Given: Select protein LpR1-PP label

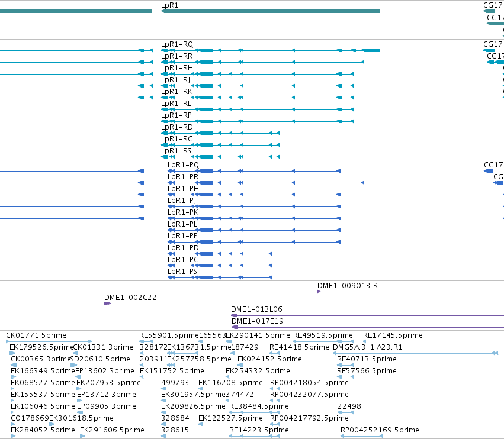Looking at the screenshot, I should click(182, 236).
